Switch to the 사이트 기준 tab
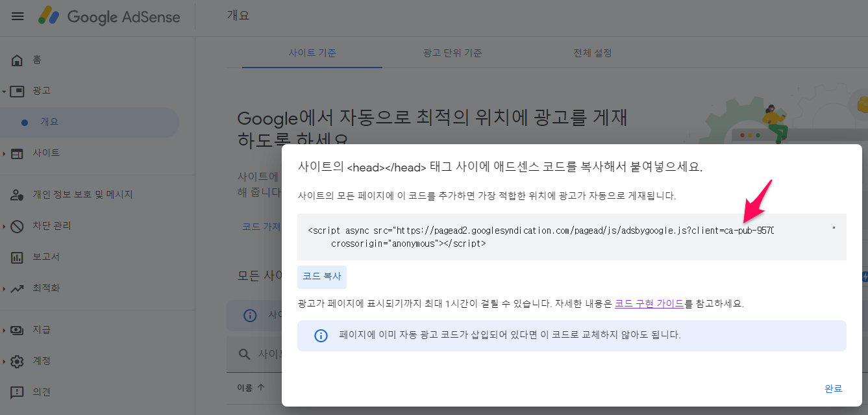This screenshot has height=415, width=868. [312, 53]
